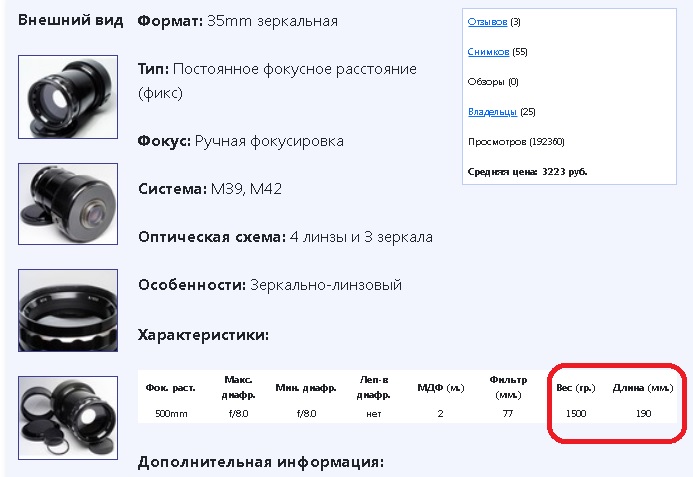Viewport: 693px width, 477px height.
Task: Click the Особенности: Зеркально-линзовый line
Action: pos(270,285)
